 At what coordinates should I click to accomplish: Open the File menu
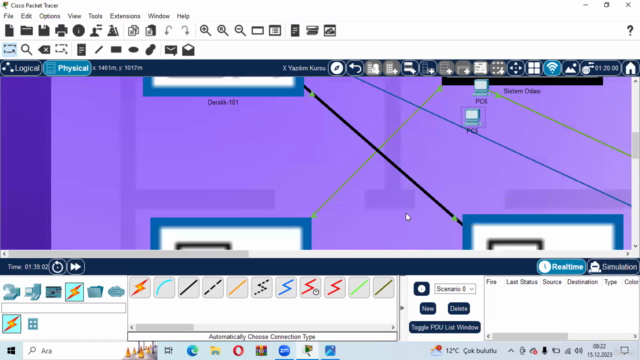point(8,16)
